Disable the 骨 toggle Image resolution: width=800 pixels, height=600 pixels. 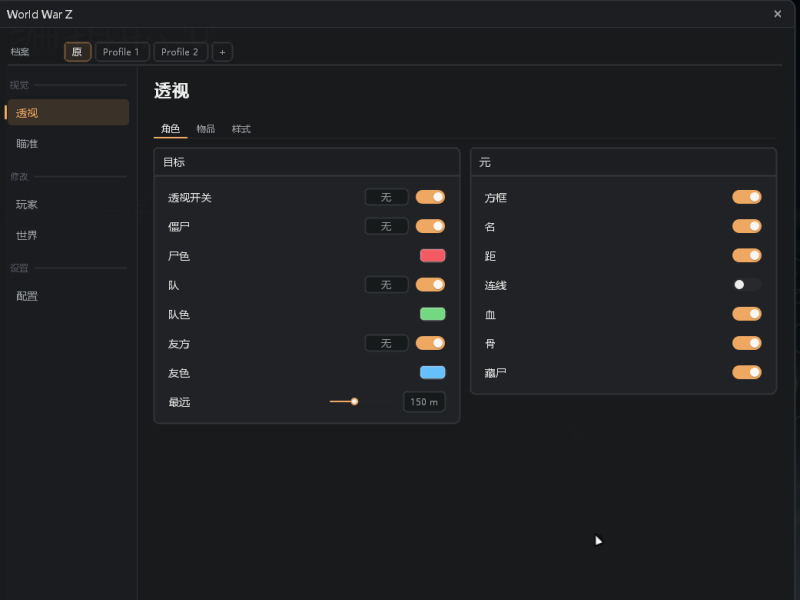pos(746,343)
